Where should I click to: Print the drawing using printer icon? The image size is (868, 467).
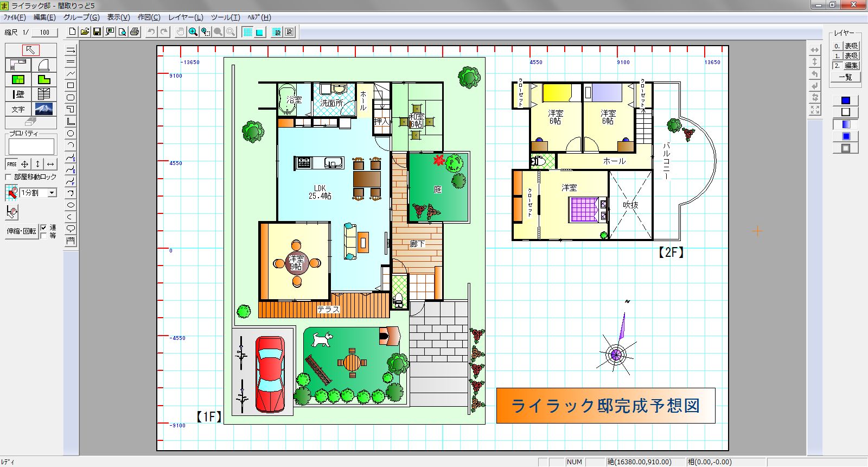click(x=135, y=32)
